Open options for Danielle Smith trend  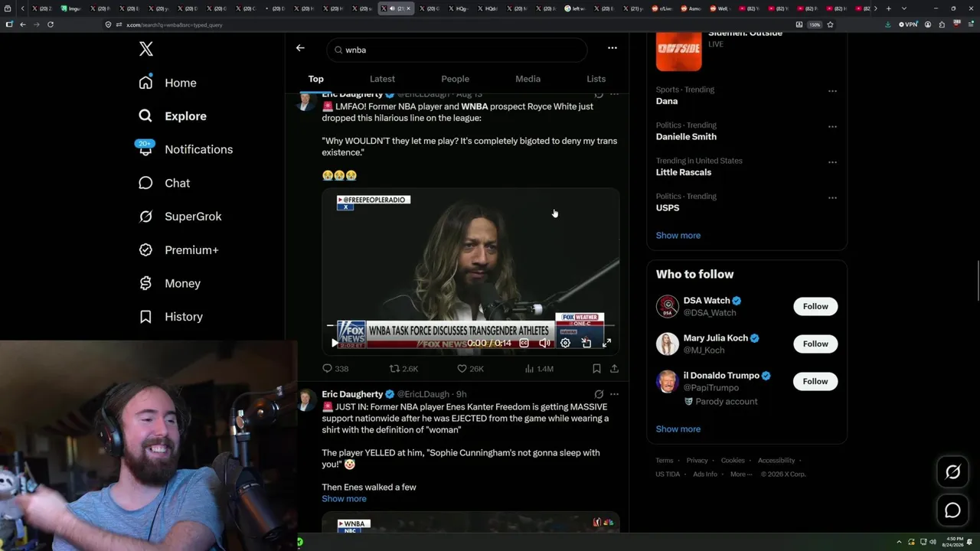click(x=832, y=126)
